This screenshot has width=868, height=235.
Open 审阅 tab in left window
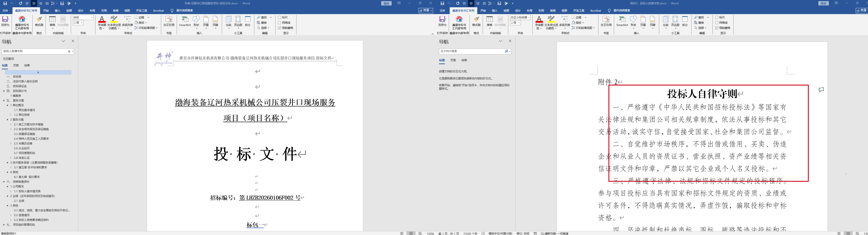click(x=116, y=11)
